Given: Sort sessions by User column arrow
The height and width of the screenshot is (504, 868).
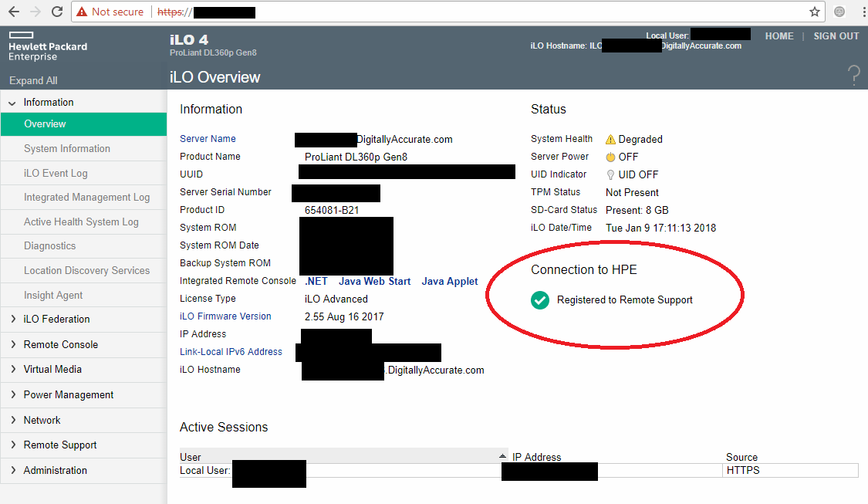Looking at the screenshot, I should pos(502,456).
